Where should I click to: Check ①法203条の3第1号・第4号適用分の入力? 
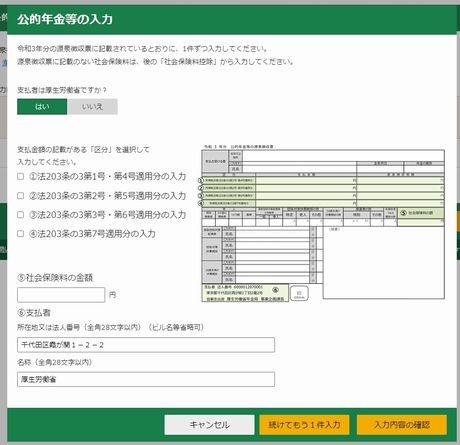(x=21, y=176)
